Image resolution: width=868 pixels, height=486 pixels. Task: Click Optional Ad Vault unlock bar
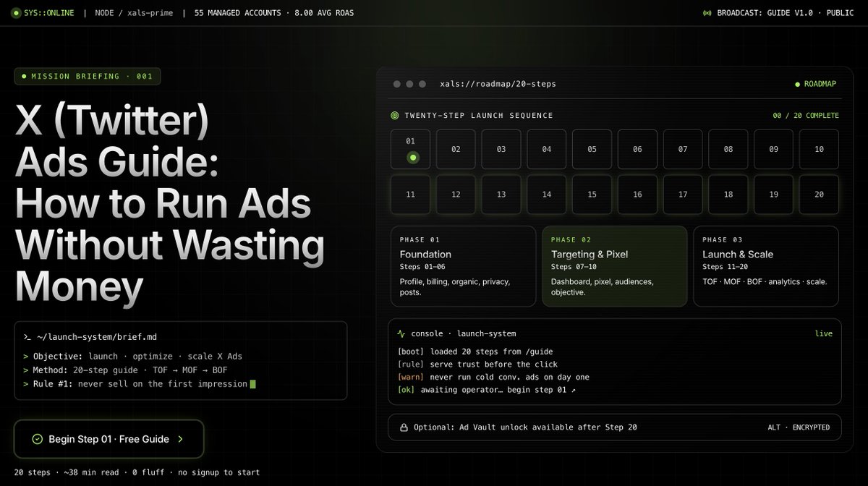[615, 427]
